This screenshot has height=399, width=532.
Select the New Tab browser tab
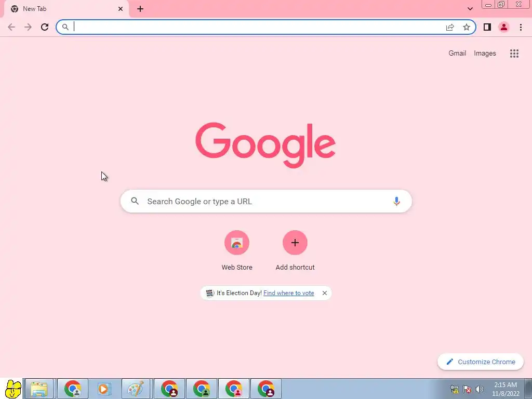[66, 9]
